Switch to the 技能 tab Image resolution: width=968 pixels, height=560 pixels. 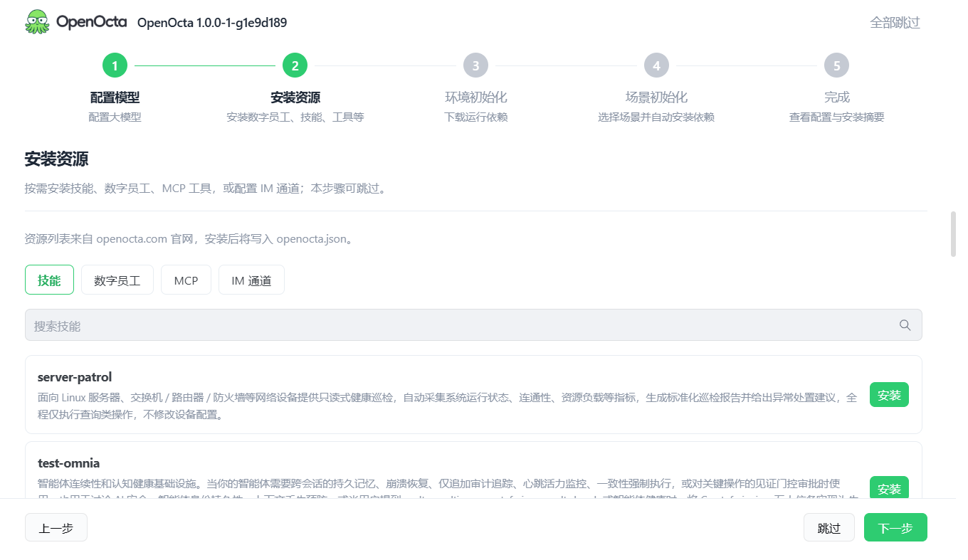pyautogui.click(x=49, y=280)
